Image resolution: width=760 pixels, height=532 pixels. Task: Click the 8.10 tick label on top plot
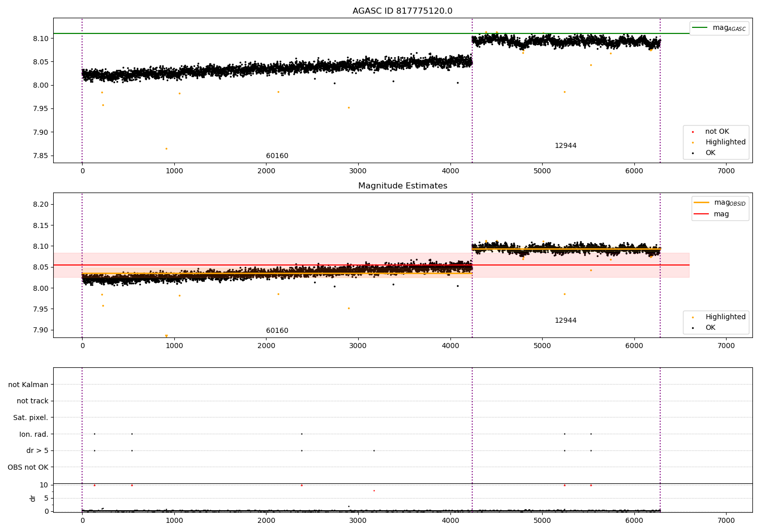41,39
